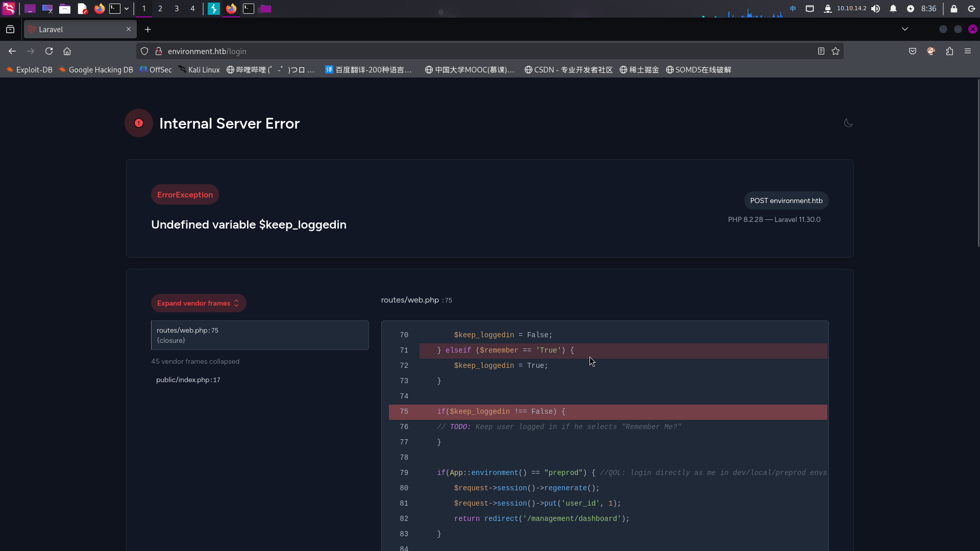The width and height of the screenshot is (980, 551).
Task: Open volume control in tray
Action: pos(876,9)
